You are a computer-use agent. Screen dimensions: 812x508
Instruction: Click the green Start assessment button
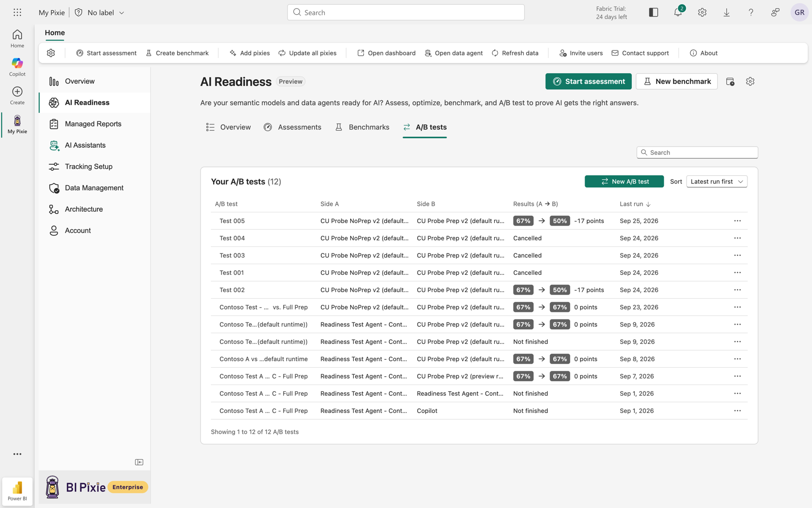588,81
